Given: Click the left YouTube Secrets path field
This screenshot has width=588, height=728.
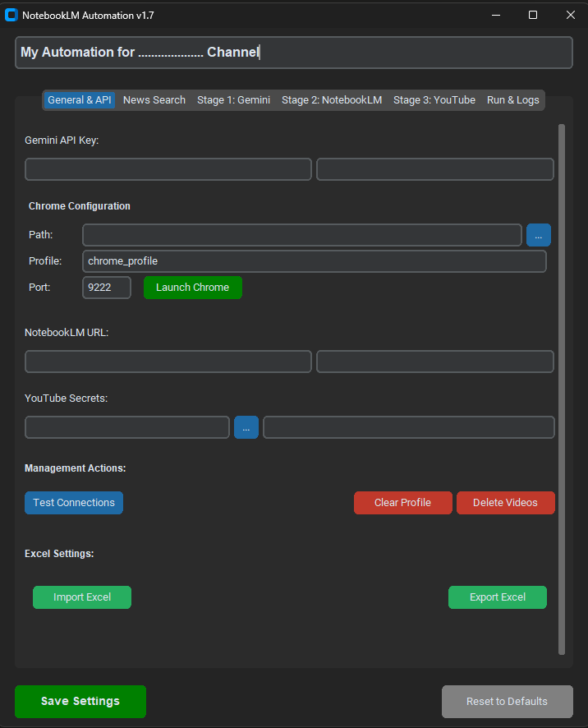Looking at the screenshot, I should point(127,427).
